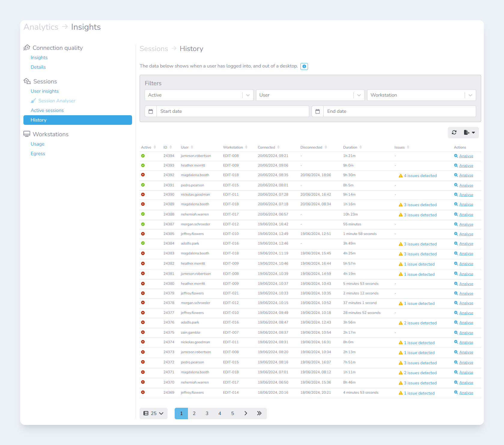Click the refresh icon above the table
504x445 pixels.
[x=454, y=132]
